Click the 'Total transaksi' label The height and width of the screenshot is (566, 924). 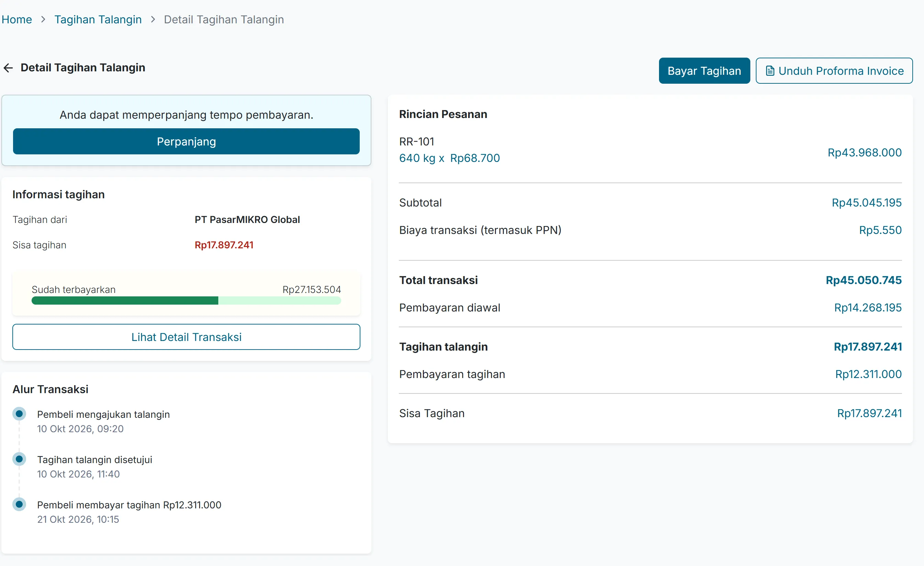tap(438, 280)
